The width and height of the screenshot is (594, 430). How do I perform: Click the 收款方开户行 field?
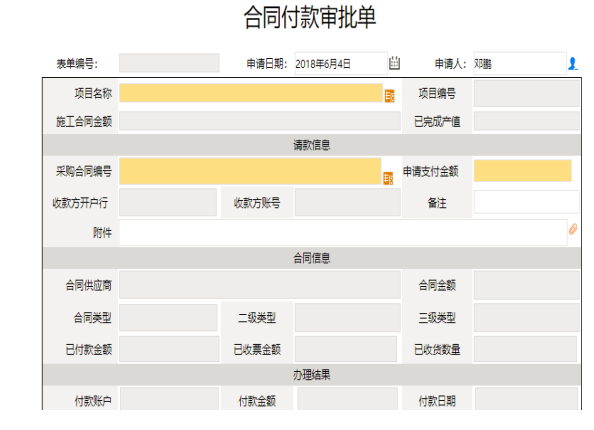click(168, 202)
